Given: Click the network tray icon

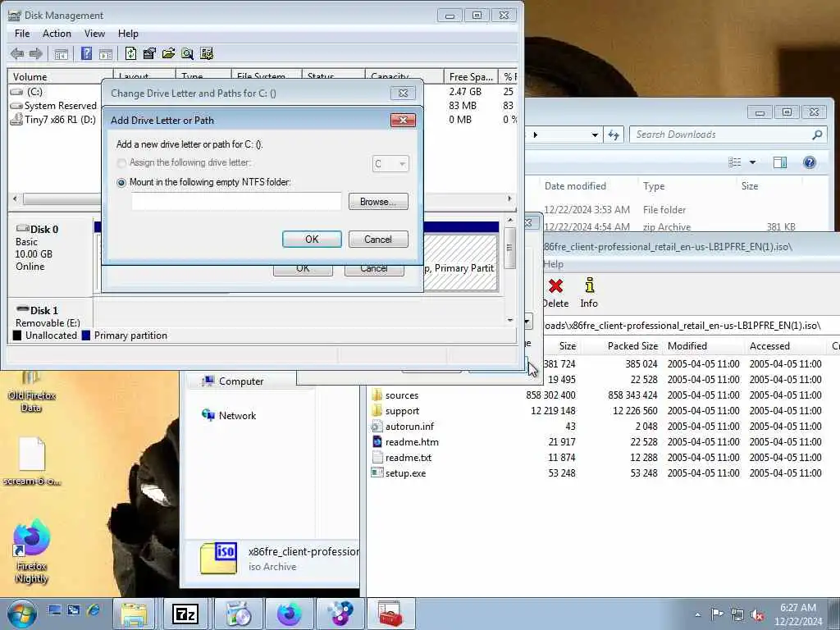Looking at the screenshot, I should click(x=737, y=615).
